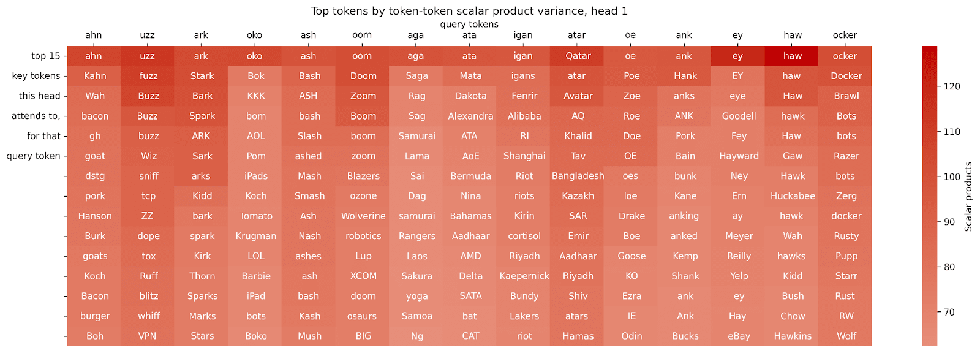The width and height of the screenshot is (980, 353).
Task: Select the 'ey' column header label
Action: (737, 35)
